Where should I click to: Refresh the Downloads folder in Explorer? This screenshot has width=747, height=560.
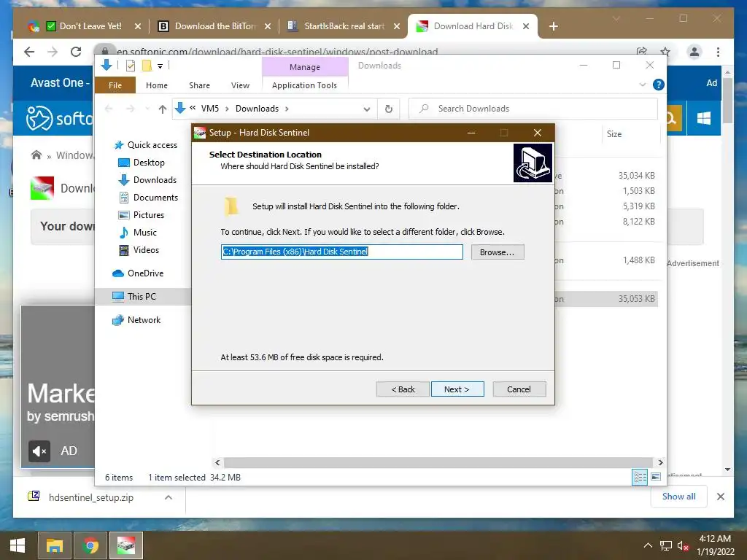point(389,109)
